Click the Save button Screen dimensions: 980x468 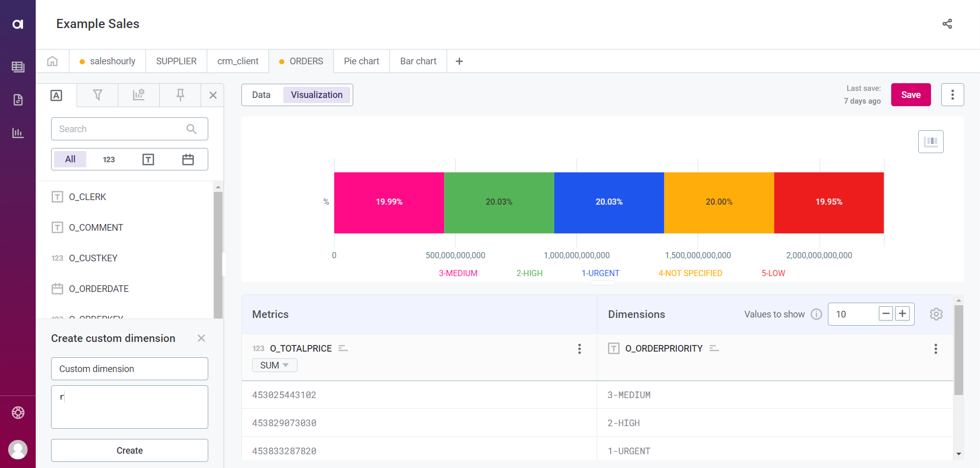(x=911, y=95)
